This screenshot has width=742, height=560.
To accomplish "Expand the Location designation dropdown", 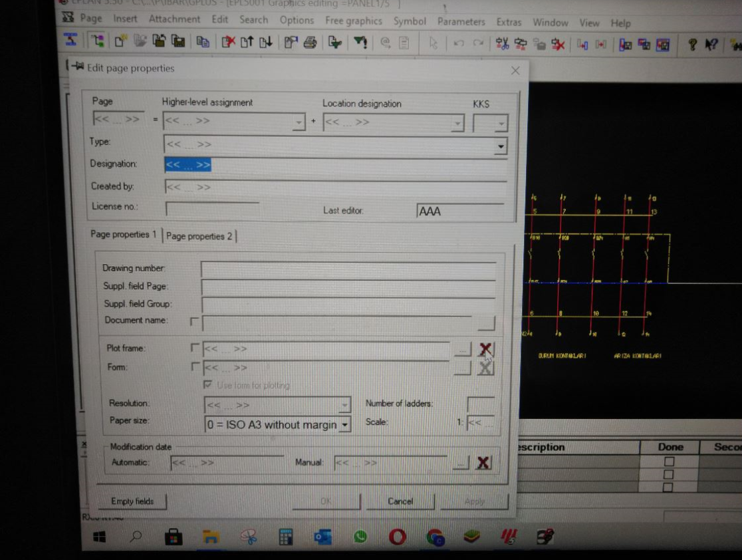I will coord(457,124).
